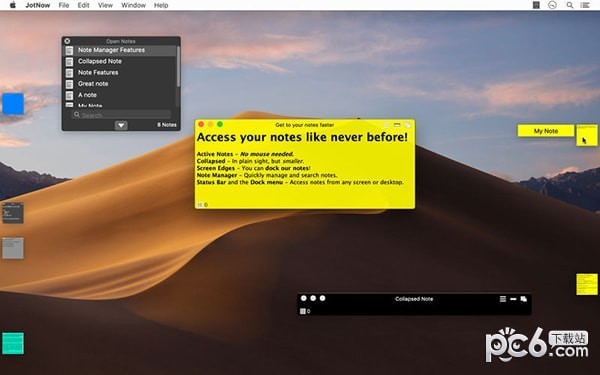Viewport: 600px width, 375px height.
Task: Focus the Search field in Open Notes
Action: pyautogui.click(x=121, y=114)
